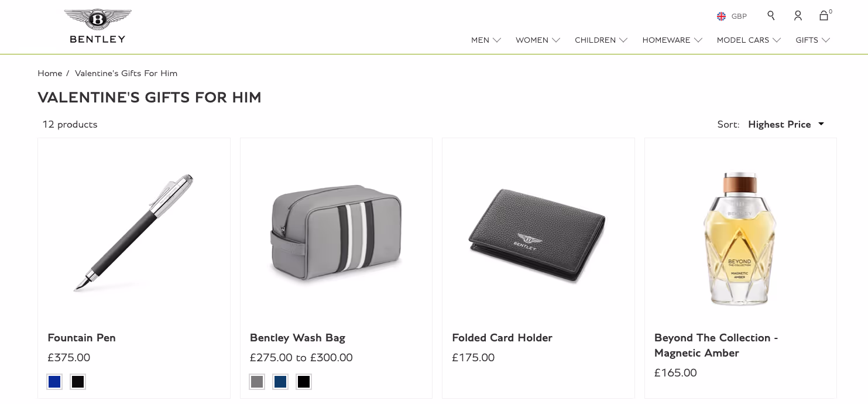The height and width of the screenshot is (404, 868).
Task: Open the Sort Highest Price dropdown
Action: [786, 124]
